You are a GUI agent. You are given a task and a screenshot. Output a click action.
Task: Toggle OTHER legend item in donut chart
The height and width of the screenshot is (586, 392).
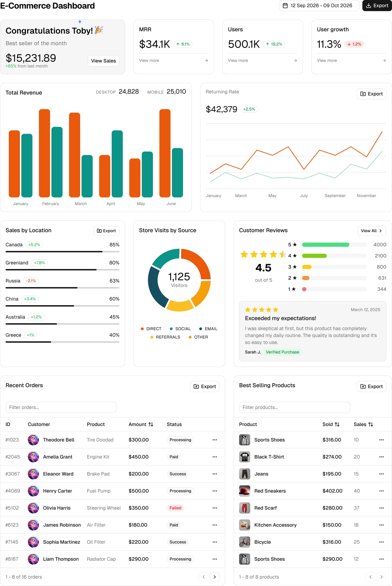pos(198,337)
